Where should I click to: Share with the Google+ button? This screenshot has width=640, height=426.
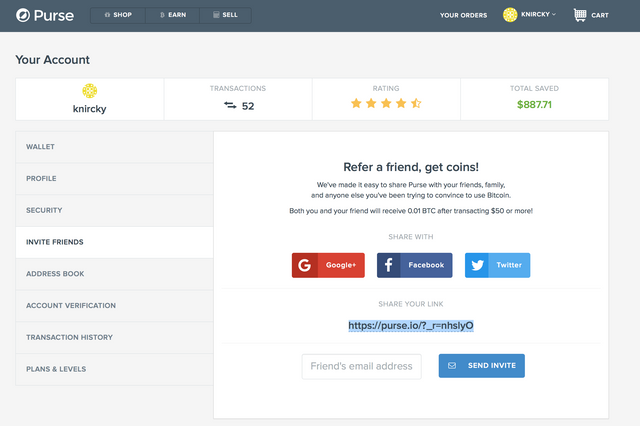tap(328, 265)
